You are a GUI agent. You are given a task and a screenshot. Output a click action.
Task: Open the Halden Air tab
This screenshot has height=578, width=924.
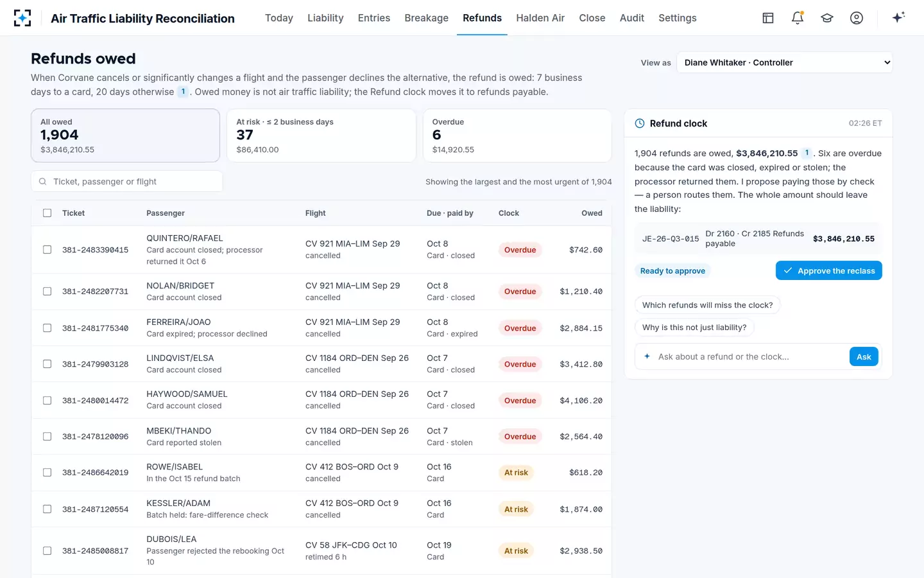[540, 18]
